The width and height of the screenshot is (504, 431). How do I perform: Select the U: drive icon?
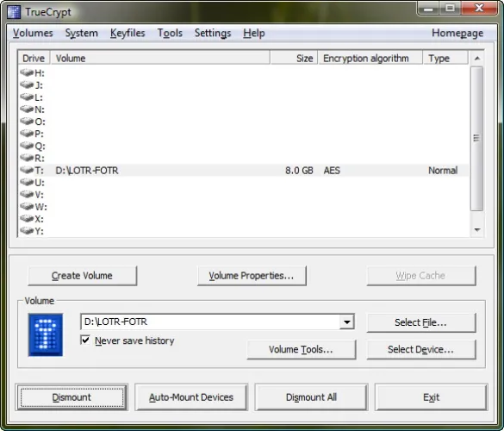pyautogui.click(x=27, y=182)
